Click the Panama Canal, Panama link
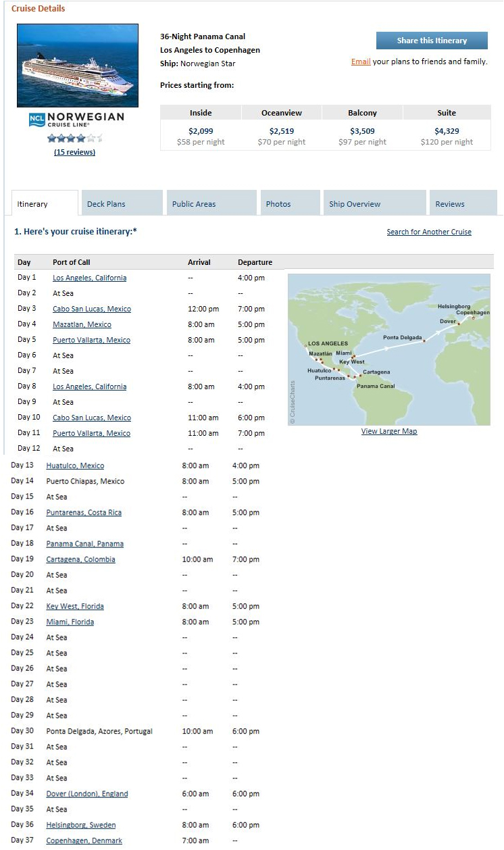504x850 pixels. (85, 543)
